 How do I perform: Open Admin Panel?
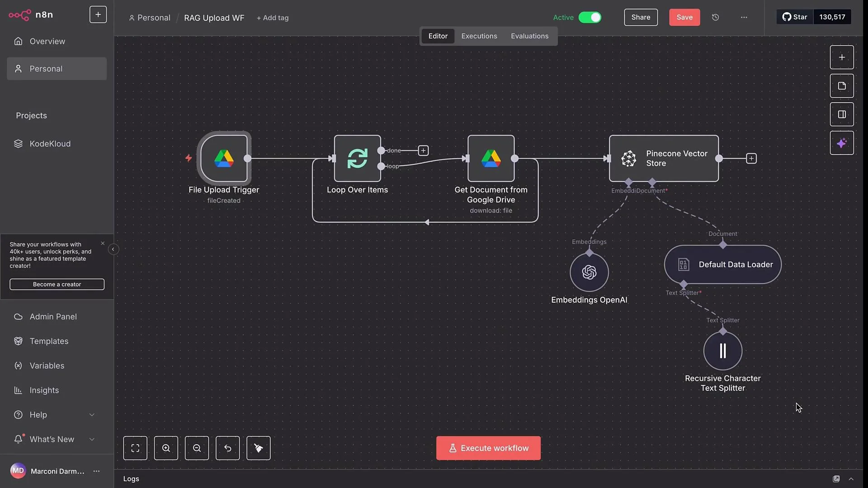(x=57, y=317)
